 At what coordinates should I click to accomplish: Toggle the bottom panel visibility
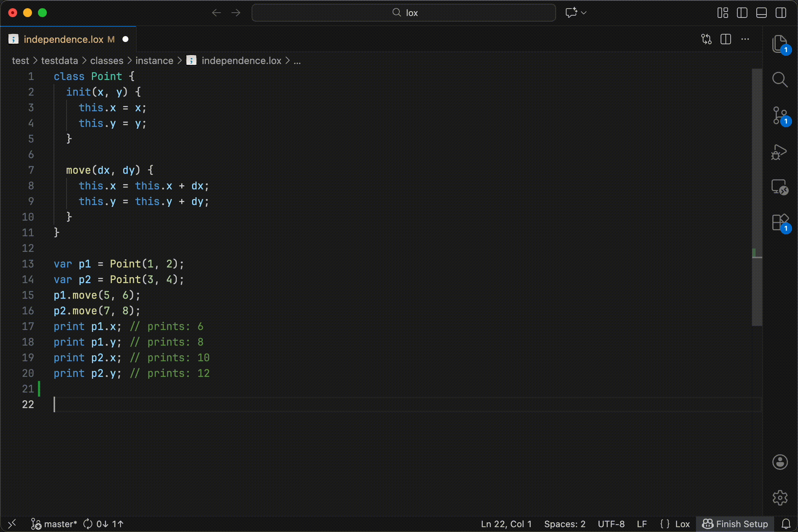[761, 13]
